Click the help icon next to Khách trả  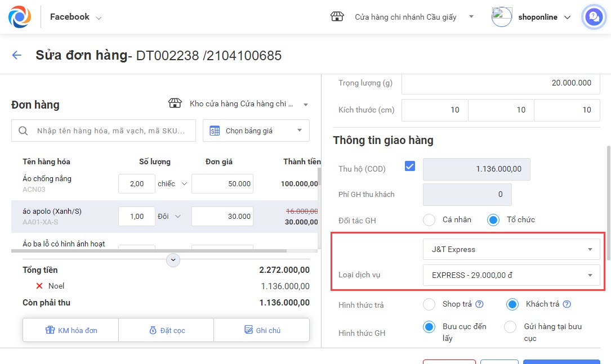567,304
